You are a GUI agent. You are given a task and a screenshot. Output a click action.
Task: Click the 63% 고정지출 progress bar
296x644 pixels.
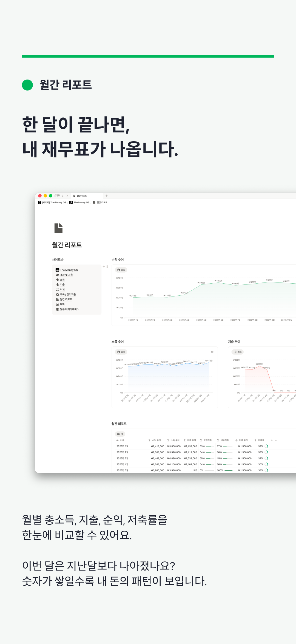pyautogui.click(x=210, y=446)
